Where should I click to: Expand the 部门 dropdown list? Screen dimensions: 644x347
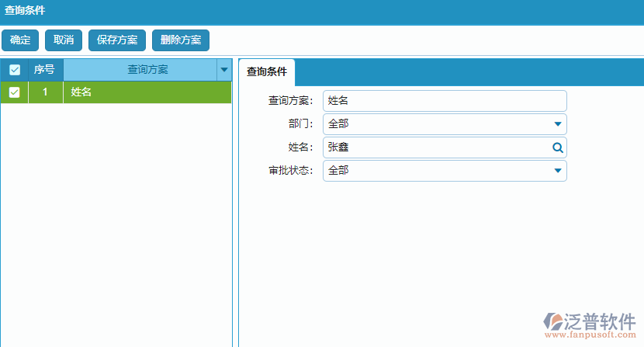pos(557,124)
